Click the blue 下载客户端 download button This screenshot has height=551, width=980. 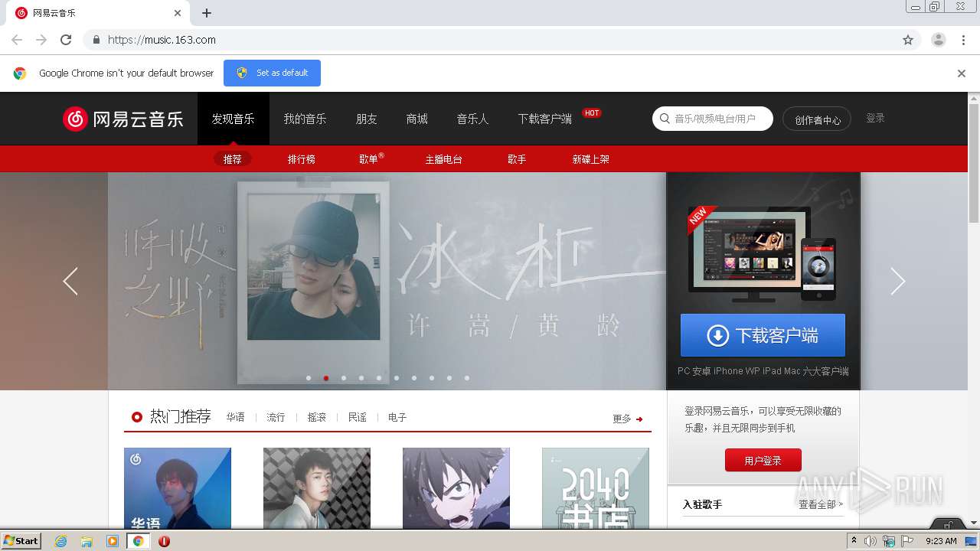point(763,335)
